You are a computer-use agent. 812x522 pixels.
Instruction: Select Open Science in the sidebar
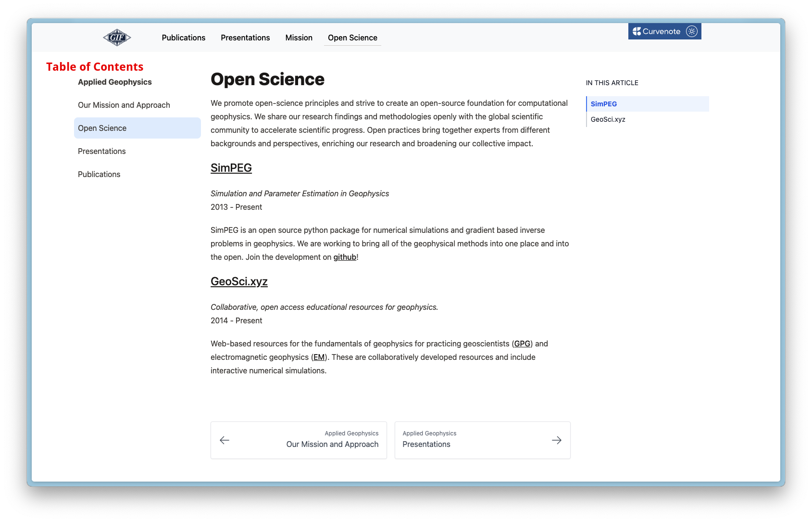[x=102, y=128]
